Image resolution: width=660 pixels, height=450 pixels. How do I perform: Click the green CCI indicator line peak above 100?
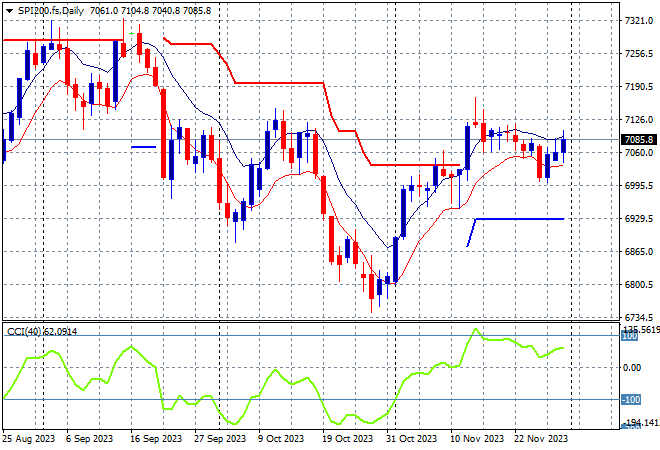point(476,329)
